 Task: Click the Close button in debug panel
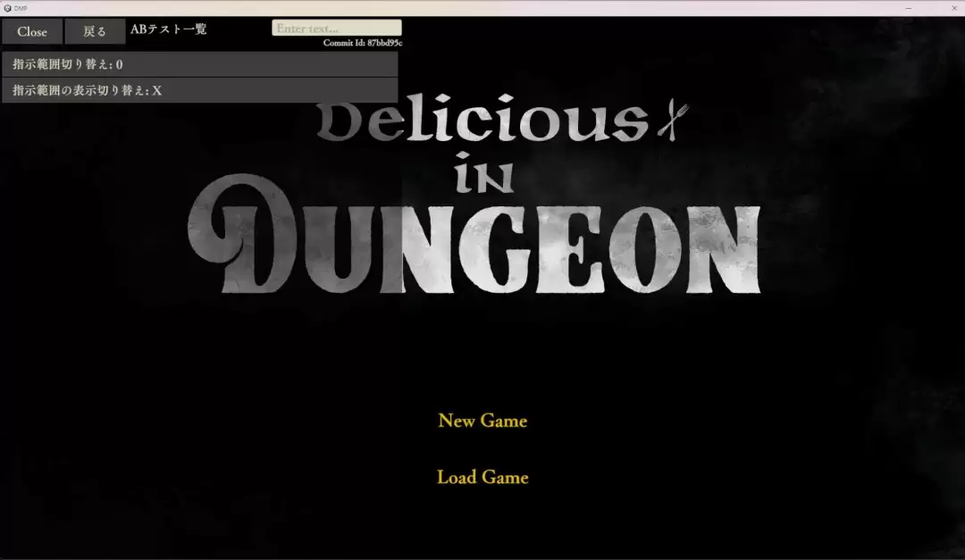point(32,31)
